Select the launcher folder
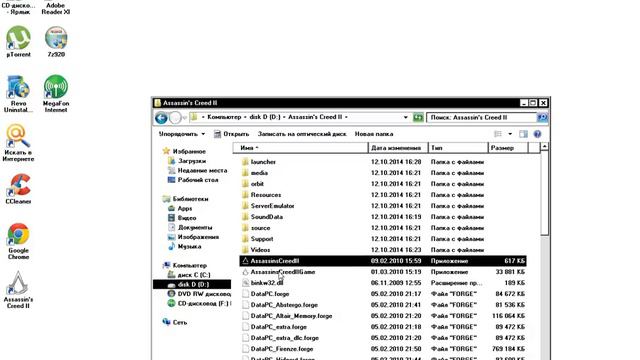This screenshot has width=640, height=360. pos(263,162)
